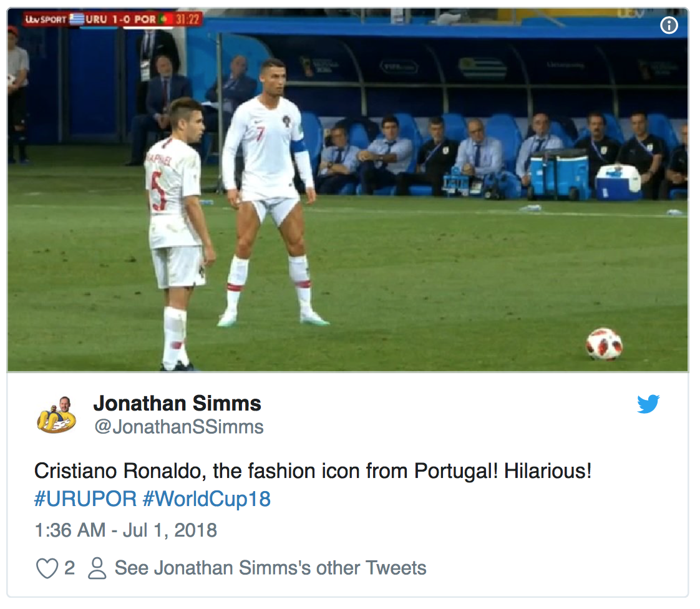The image size is (700, 609).
Task: Open the Jonathan Simms display name
Action: (177, 404)
